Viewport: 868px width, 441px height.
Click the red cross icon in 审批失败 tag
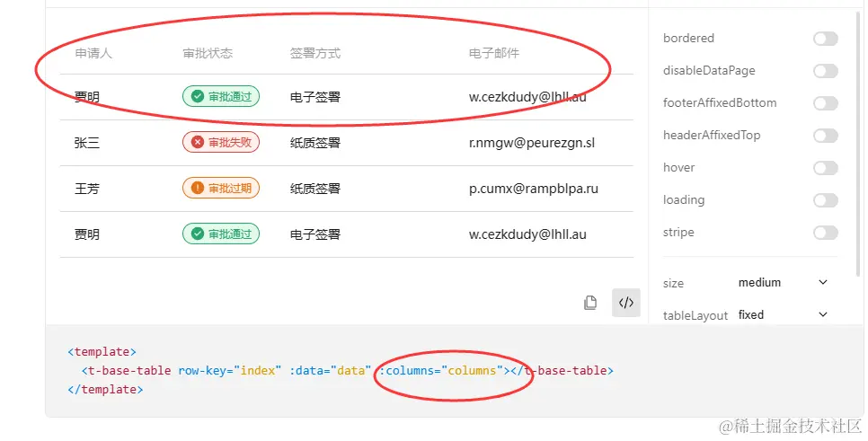(x=198, y=143)
